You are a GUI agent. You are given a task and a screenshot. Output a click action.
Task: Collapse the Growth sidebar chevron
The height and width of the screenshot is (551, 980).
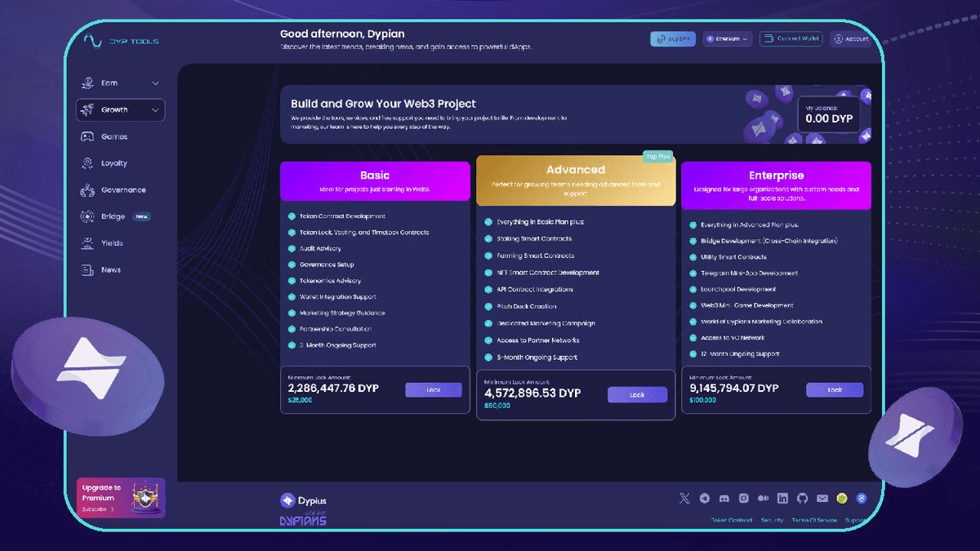pos(155,110)
